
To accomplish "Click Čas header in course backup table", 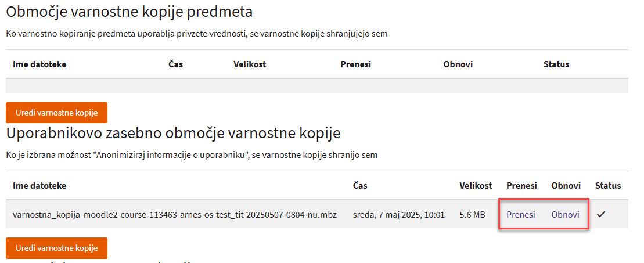I will [176, 64].
